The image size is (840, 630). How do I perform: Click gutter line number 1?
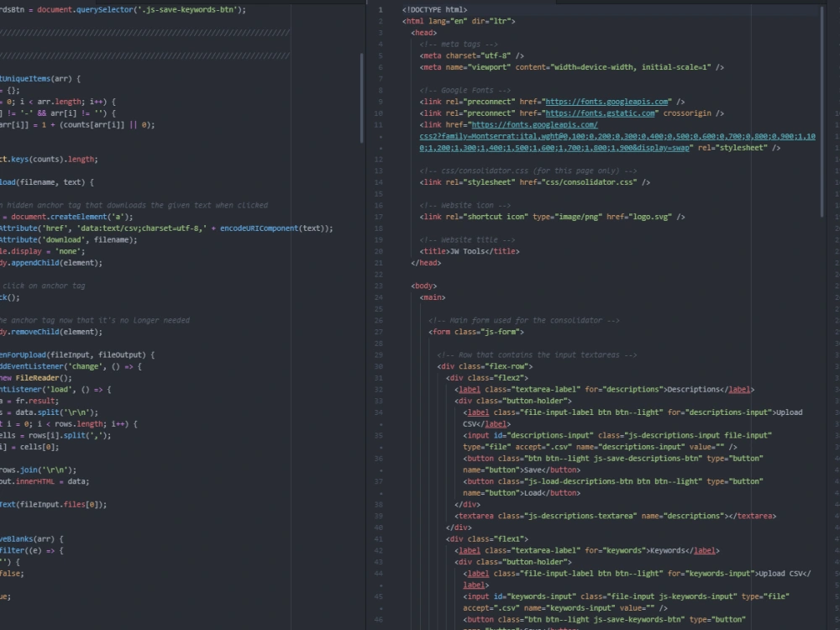[381, 9]
